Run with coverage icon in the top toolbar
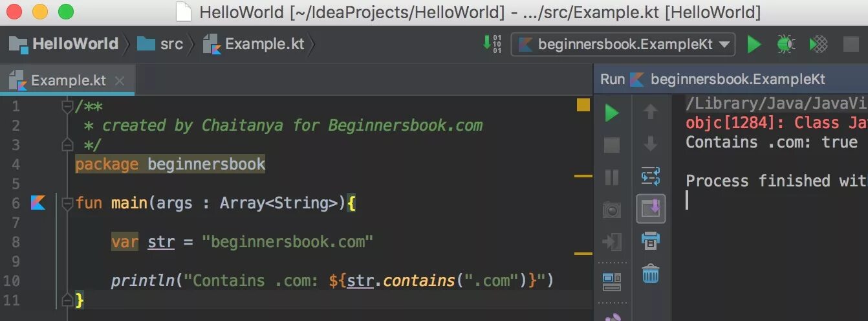Screen dimensions: 868x321 [819, 44]
